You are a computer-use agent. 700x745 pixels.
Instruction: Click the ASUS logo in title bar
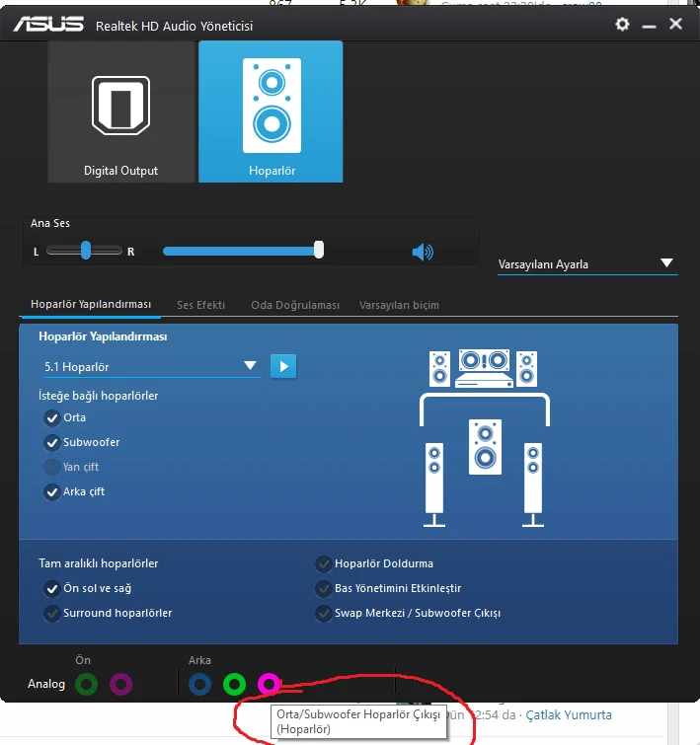48,25
